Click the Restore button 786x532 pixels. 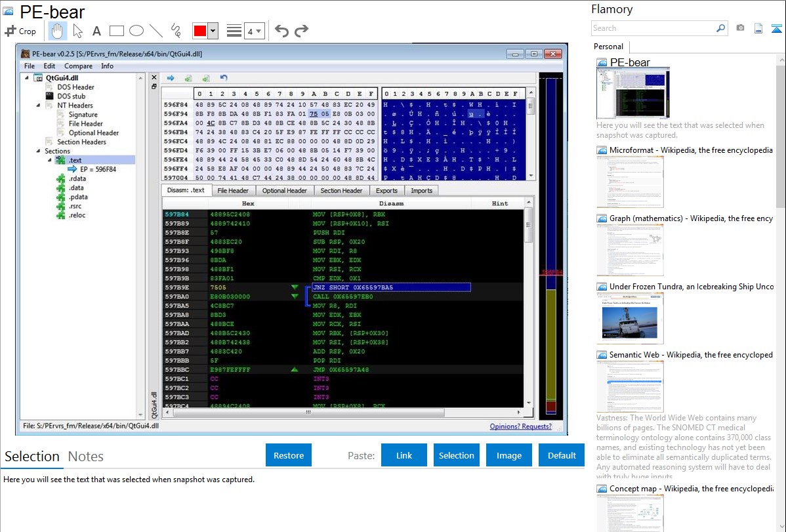pyautogui.click(x=289, y=455)
